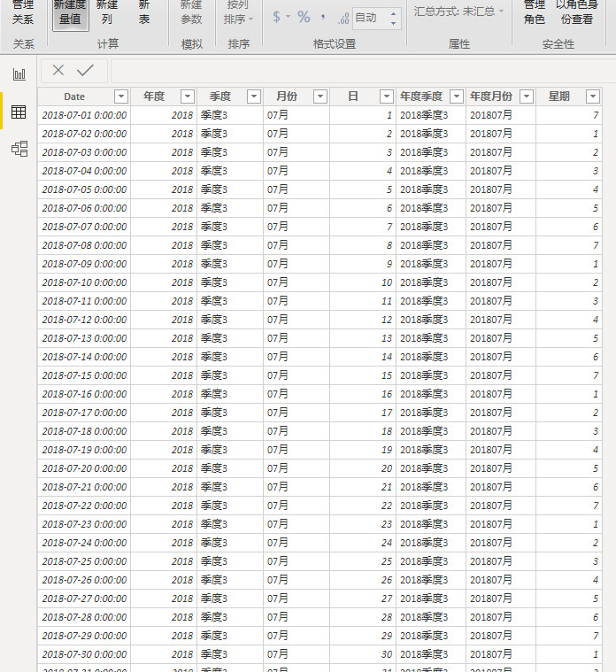Decrease decimal places with the down arrow

[x=393, y=23]
